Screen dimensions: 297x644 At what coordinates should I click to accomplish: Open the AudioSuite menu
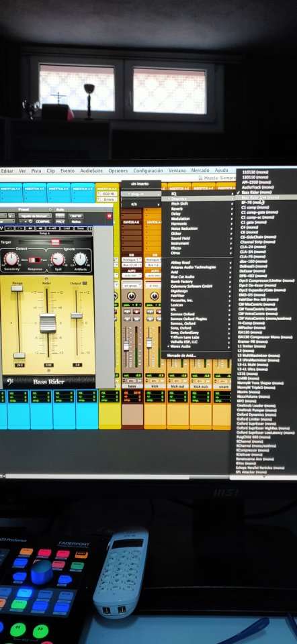click(x=91, y=170)
